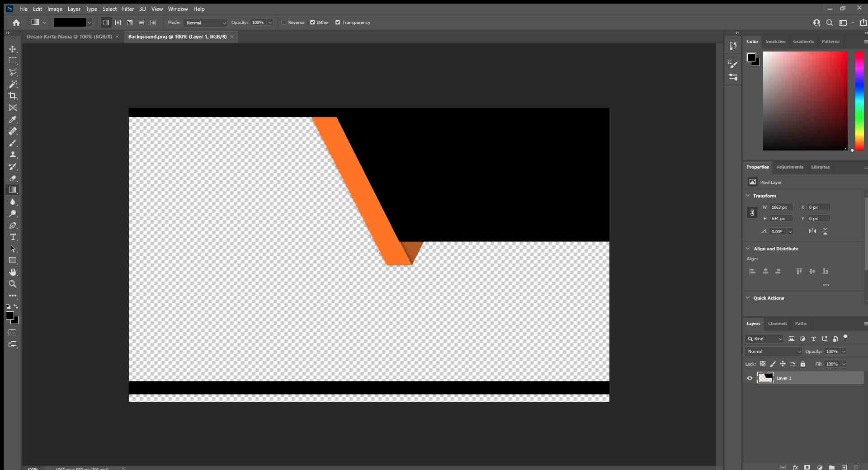868x470 pixels.
Task: Click the Width field in Transform
Action: point(781,207)
